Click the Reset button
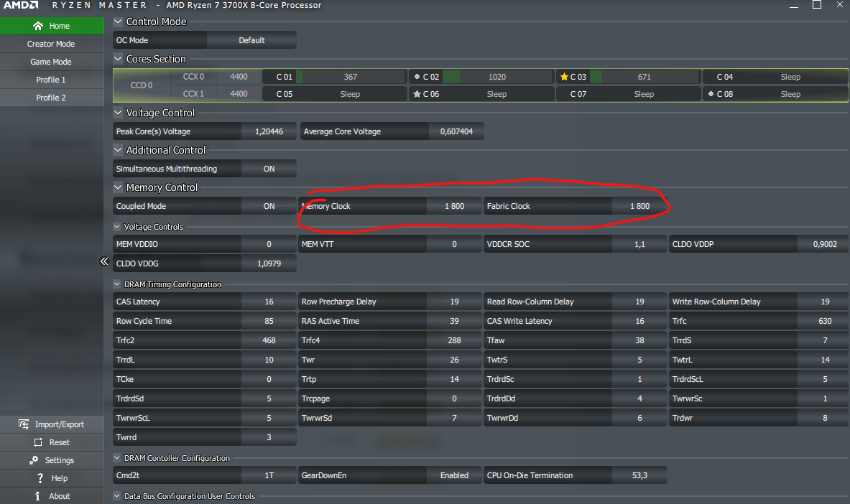 coord(52,442)
